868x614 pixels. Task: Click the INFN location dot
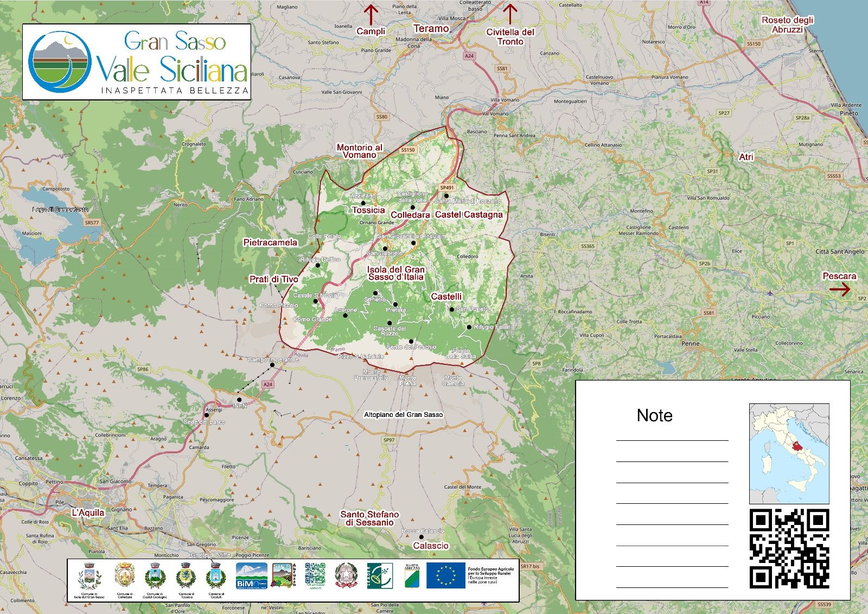(239, 400)
